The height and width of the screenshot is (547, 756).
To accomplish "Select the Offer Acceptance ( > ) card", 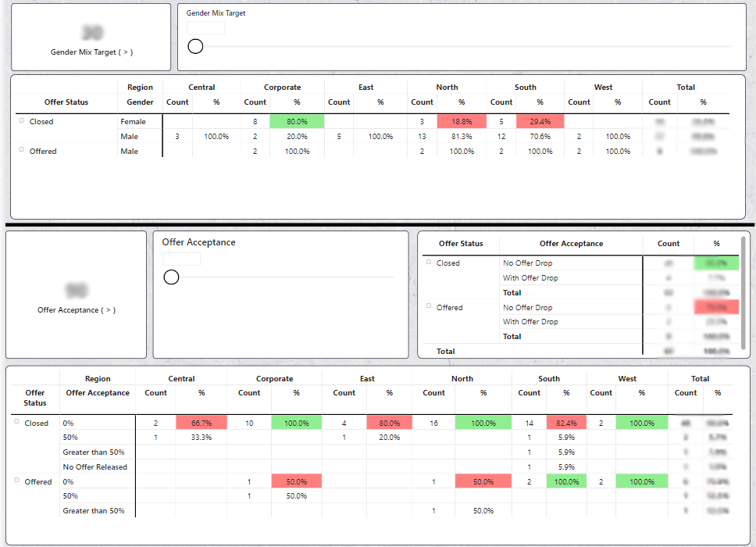I will (77, 295).
